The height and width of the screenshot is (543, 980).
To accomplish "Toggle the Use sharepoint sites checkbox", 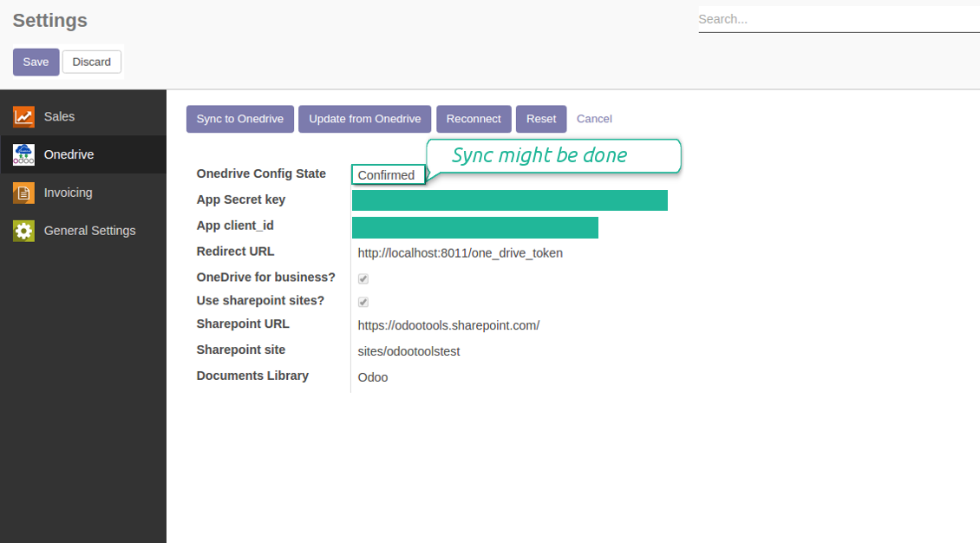I will click(x=363, y=302).
